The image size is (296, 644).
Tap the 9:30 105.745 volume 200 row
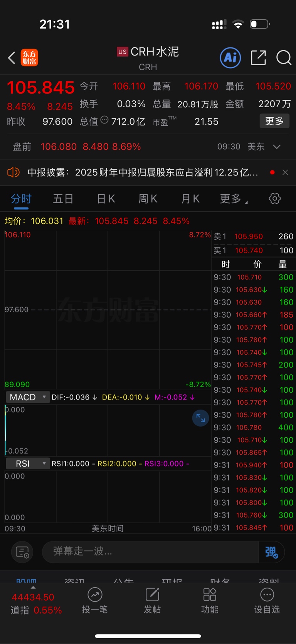[254, 365]
